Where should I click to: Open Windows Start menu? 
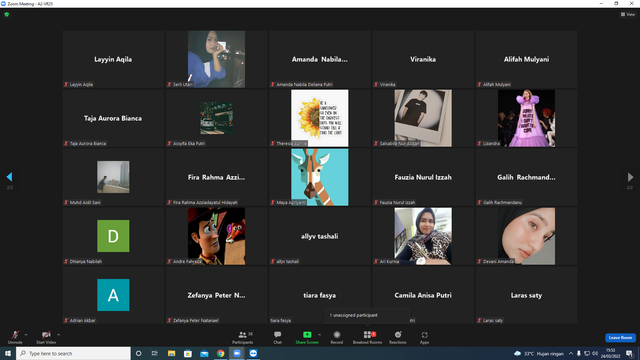coord(8,353)
